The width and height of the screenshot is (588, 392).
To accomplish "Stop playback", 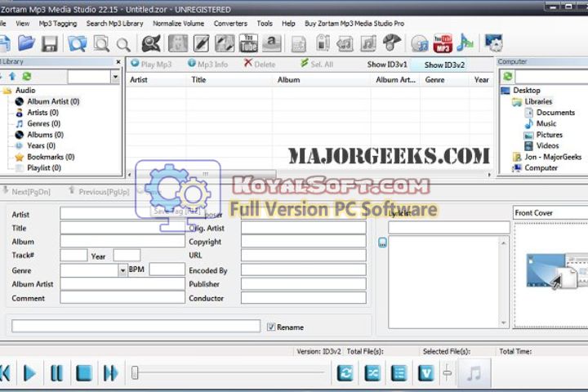I will tap(84, 373).
